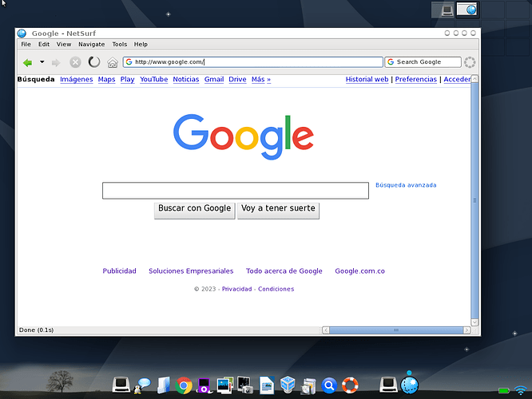The height and width of the screenshot is (399, 532).
Task: Open the Condiciones link
Action: [x=276, y=289]
